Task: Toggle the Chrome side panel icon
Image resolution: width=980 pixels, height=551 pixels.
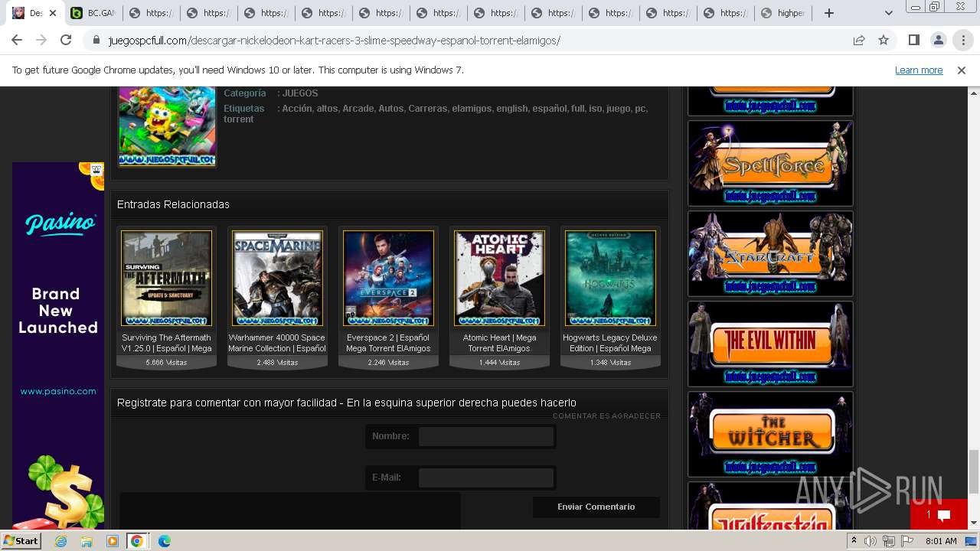Action: 914,40
